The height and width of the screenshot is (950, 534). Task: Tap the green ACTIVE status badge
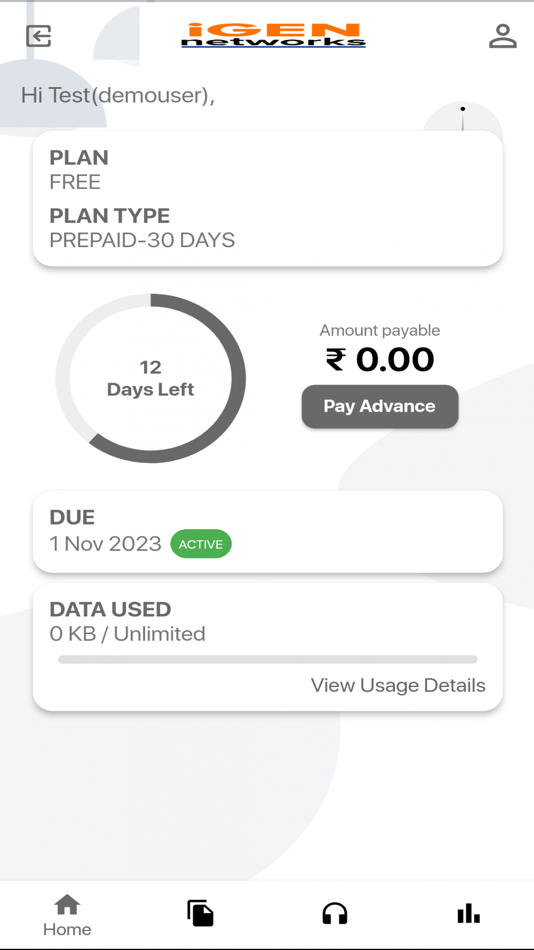tap(201, 544)
